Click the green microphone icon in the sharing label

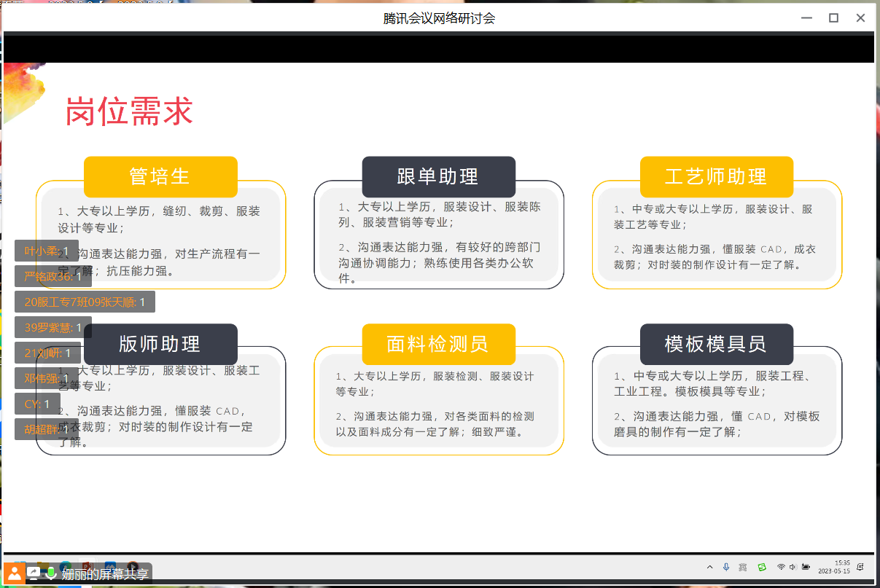coord(51,573)
